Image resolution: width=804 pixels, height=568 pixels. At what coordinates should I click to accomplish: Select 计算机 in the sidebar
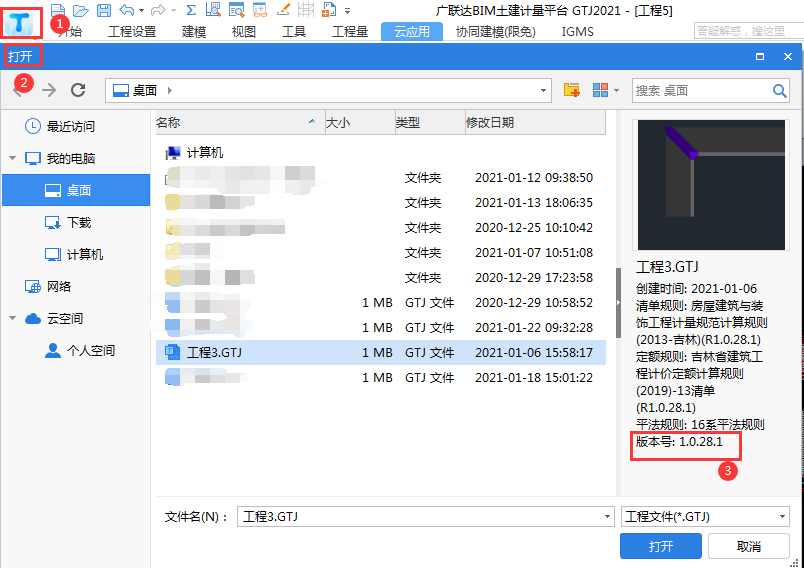tap(74, 254)
